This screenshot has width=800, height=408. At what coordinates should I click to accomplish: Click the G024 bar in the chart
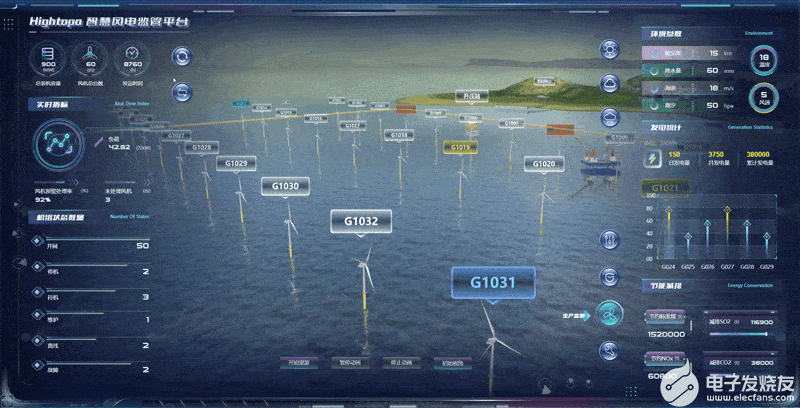tap(668, 233)
